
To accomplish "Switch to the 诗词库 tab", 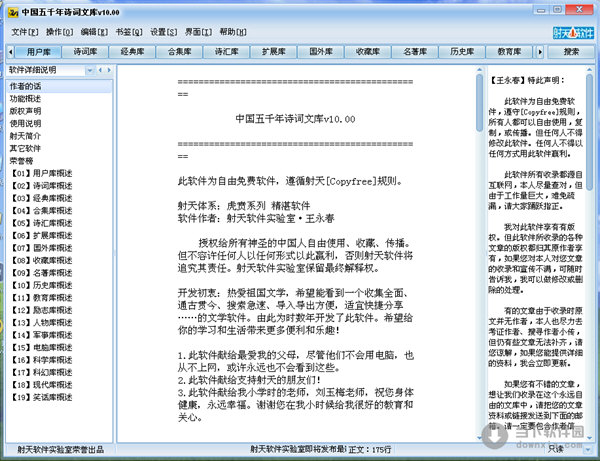I will tap(85, 52).
